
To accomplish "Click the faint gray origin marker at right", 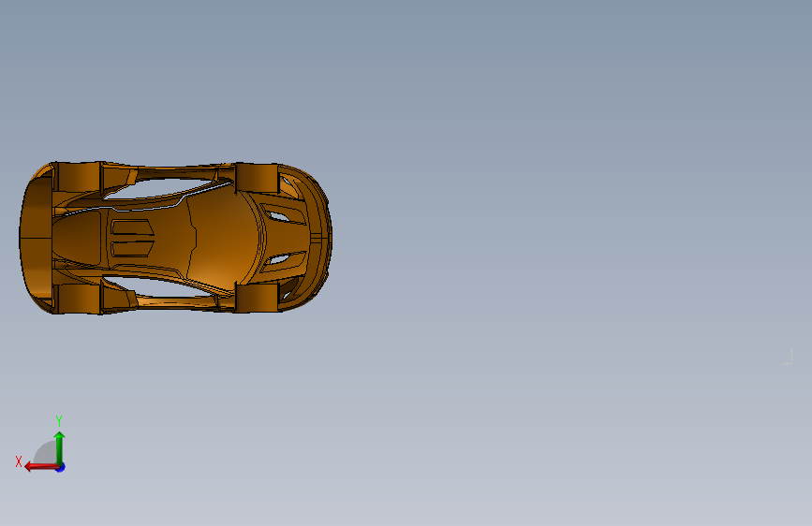I will [x=789, y=357].
